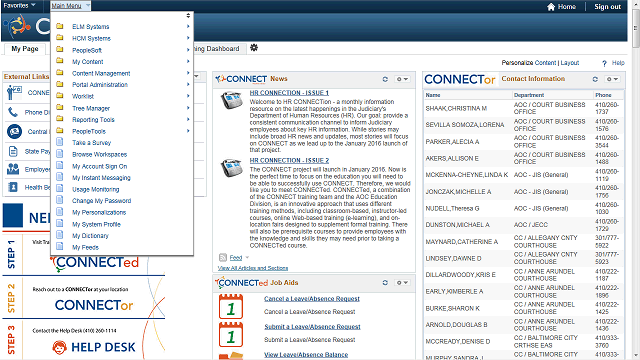This screenshot has height=360, width=640.
Task: Click the HELP DESK Step 3 banner
Action: [84, 340]
